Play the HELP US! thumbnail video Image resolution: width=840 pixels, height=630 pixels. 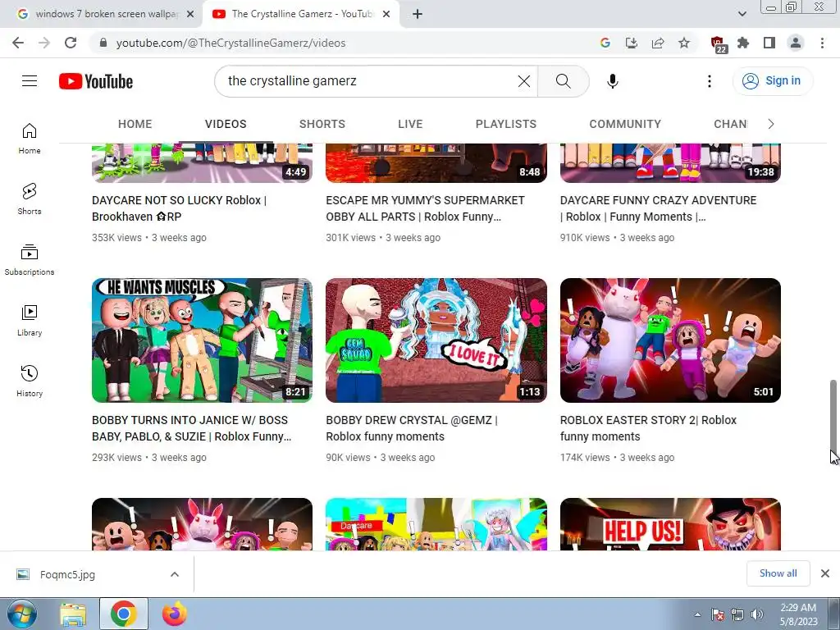click(x=670, y=524)
